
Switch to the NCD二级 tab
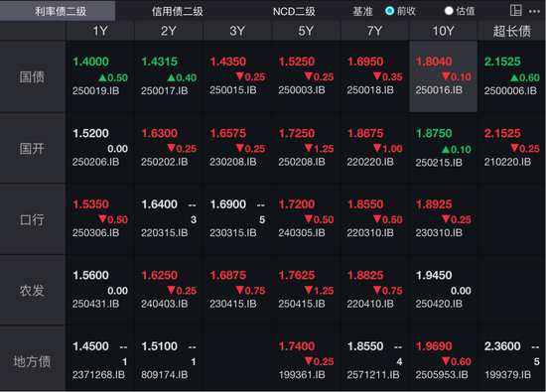[294, 11]
